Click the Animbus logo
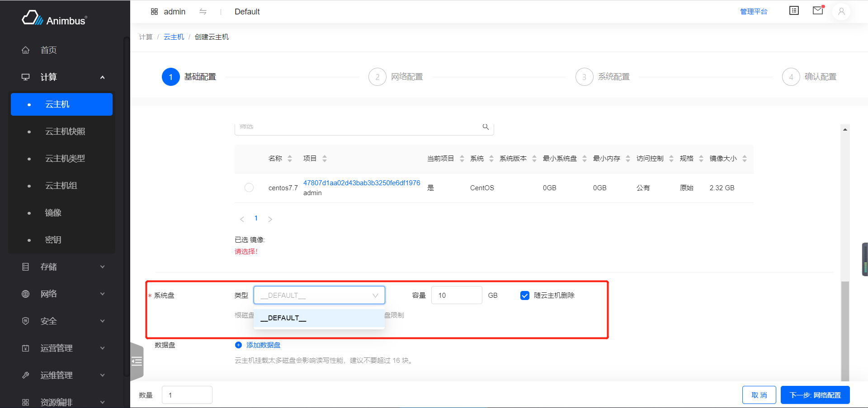This screenshot has width=868, height=408. click(x=54, y=19)
